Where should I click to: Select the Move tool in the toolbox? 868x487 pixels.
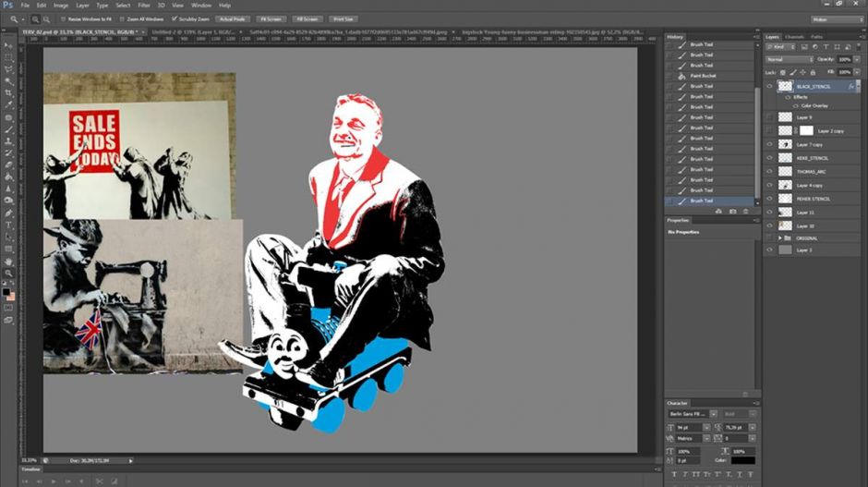click(x=8, y=45)
